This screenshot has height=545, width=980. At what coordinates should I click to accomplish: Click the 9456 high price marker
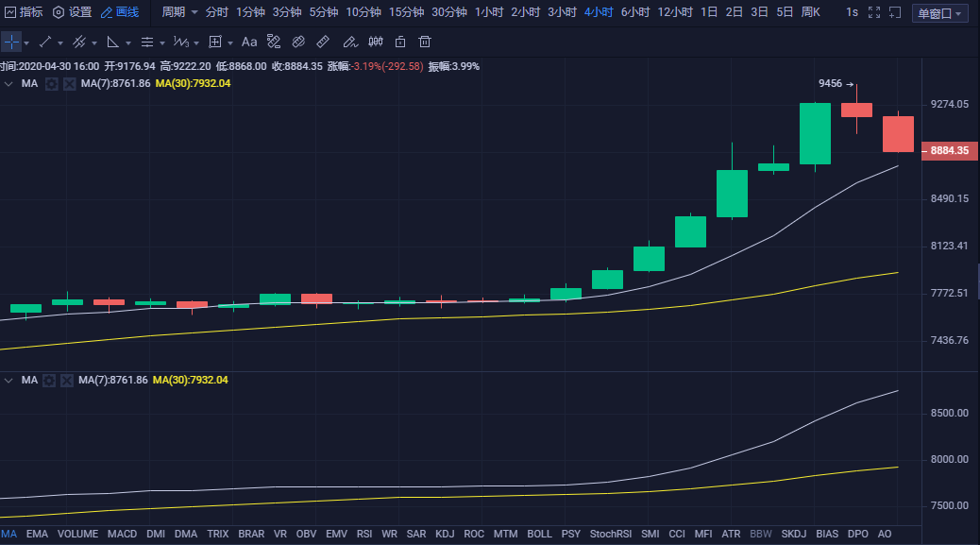836,83
